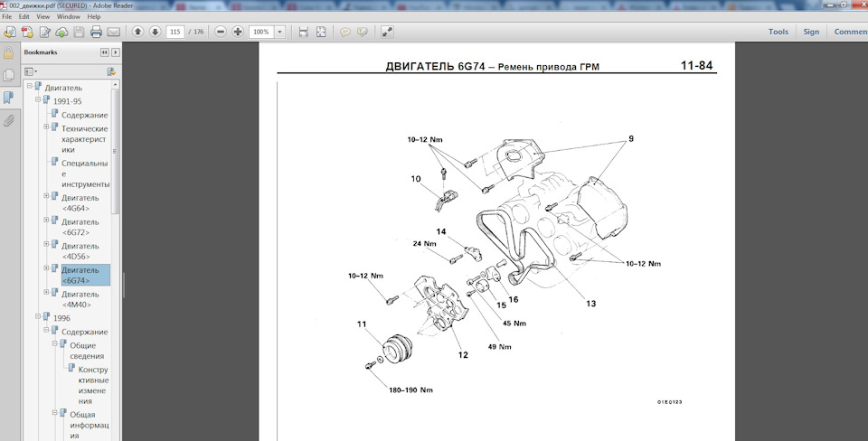Select the Общая информация bookmark

tap(90, 425)
